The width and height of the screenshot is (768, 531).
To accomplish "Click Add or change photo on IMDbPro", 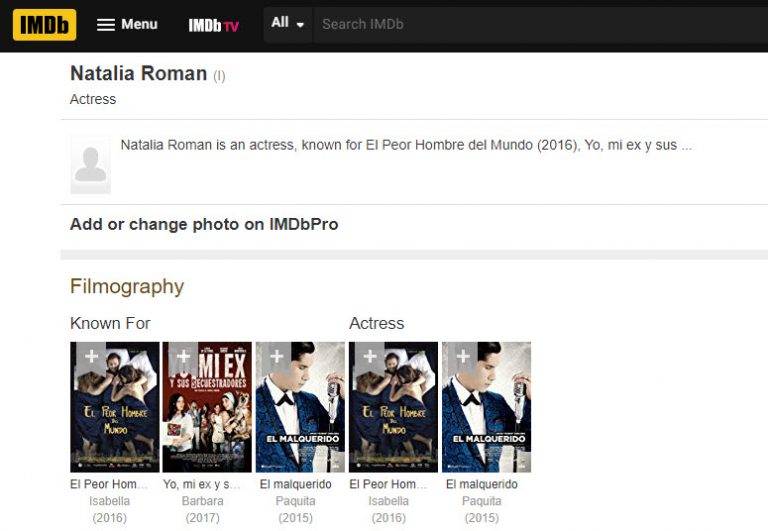I will click(204, 224).
